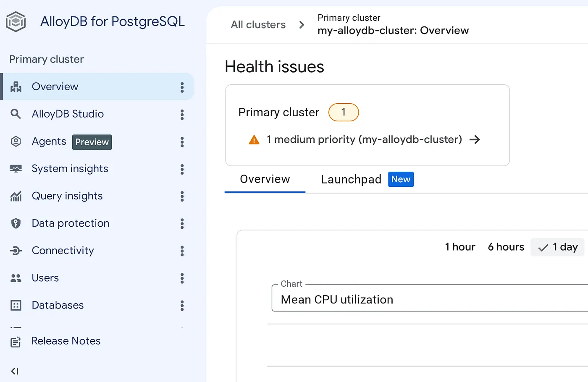Click the AlloyDB for PostgreSQL title
The image size is (588, 382).
(x=113, y=21)
